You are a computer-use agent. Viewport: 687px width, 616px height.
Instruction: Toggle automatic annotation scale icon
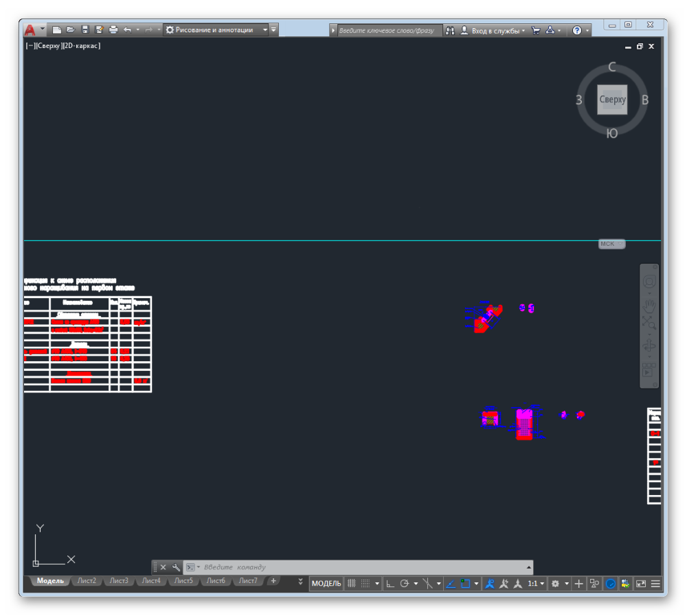[x=504, y=584]
